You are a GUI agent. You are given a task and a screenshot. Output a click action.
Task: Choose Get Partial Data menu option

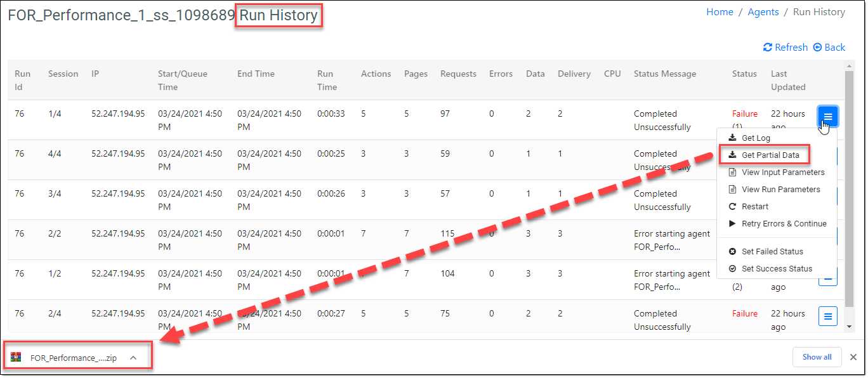click(x=770, y=155)
